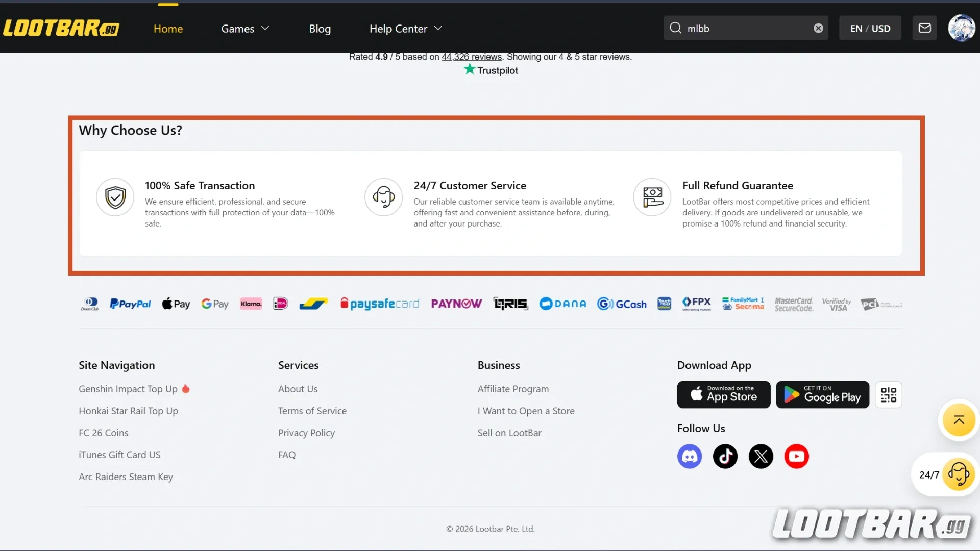This screenshot has width=980, height=551.
Task: Get the app on Google Play
Action: [x=822, y=394]
